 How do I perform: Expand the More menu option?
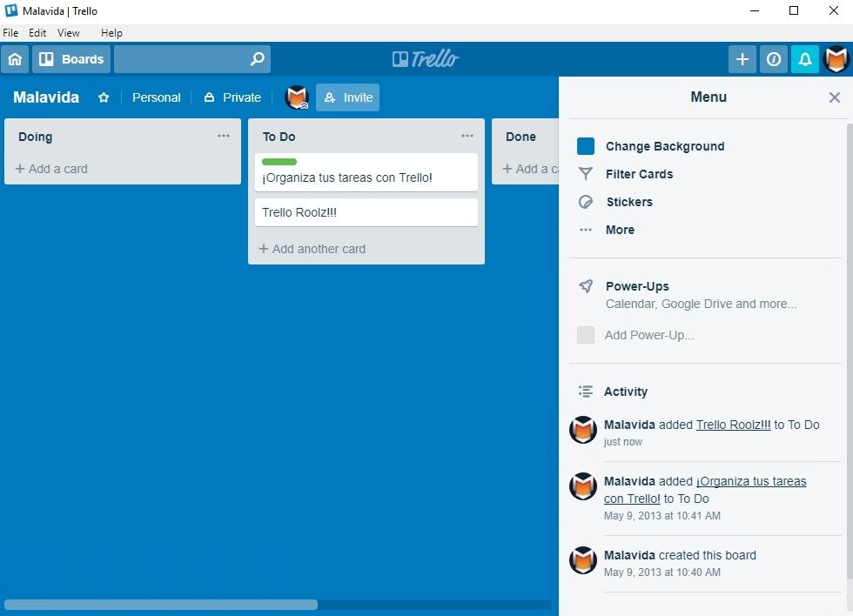620,230
